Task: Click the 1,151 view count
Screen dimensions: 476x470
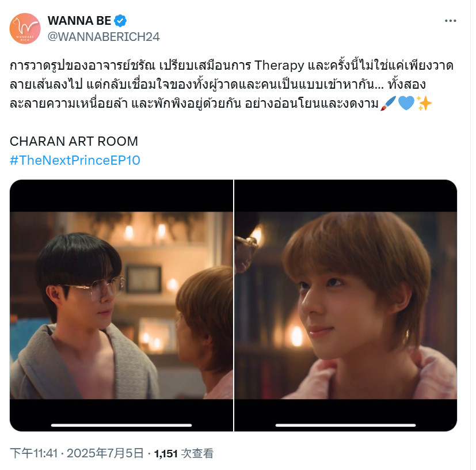Action: pyautogui.click(x=166, y=454)
